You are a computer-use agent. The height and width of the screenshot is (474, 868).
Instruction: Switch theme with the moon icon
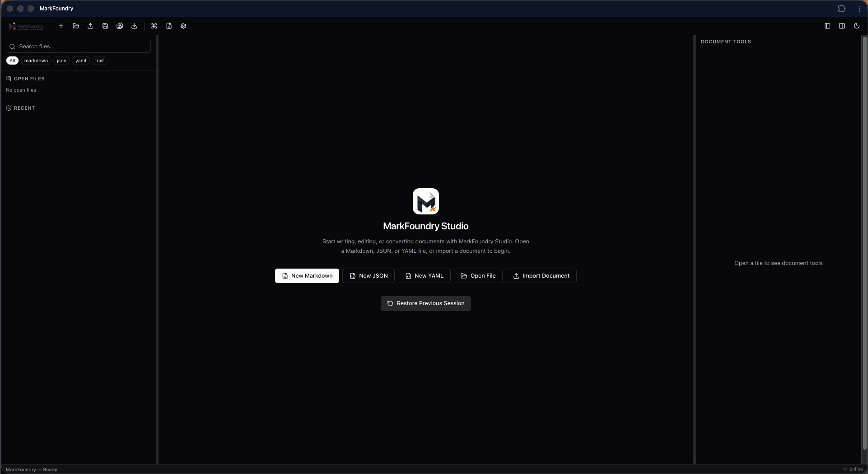857,26
